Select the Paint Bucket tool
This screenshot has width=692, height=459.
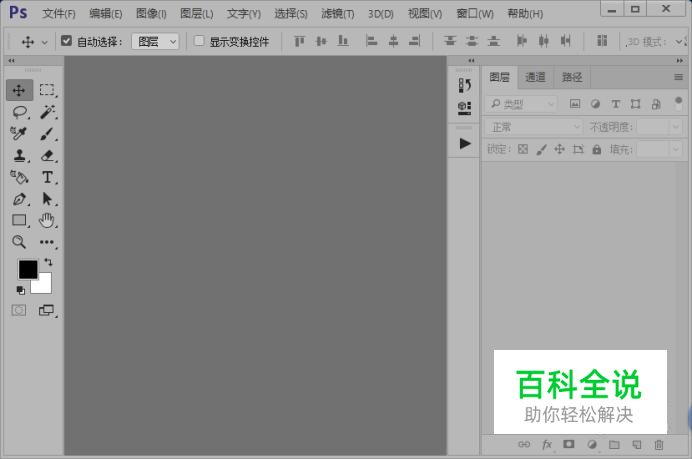click(19, 177)
